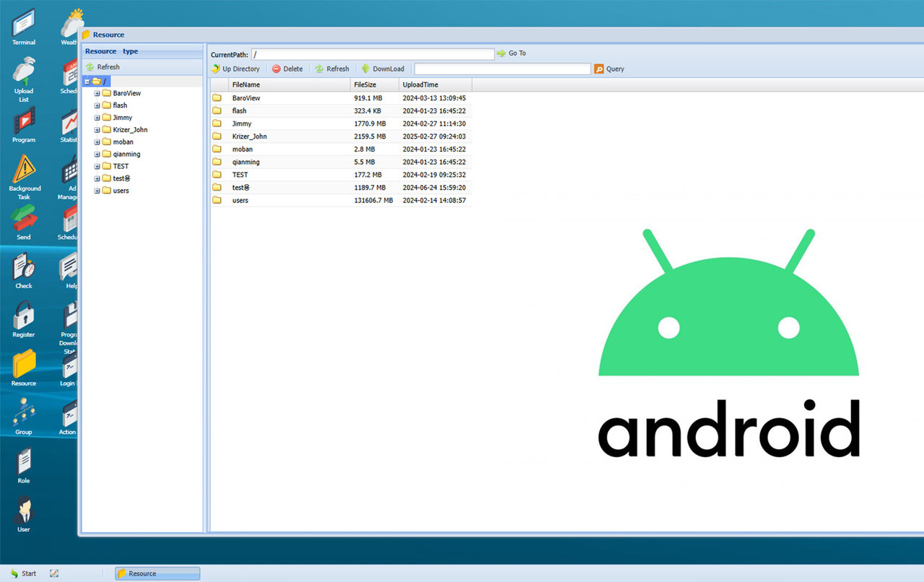Viewport: 924px width, 582px height.
Task: Click the edit icon next to Start
Action: [x=54, y=573]
